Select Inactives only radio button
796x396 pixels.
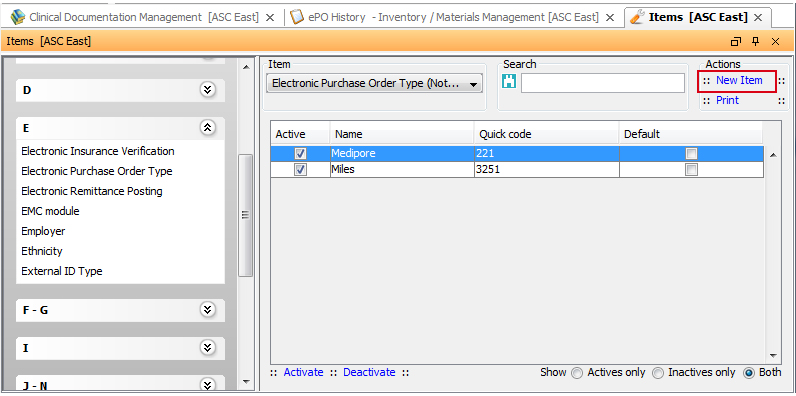click(x=658, y=373)
